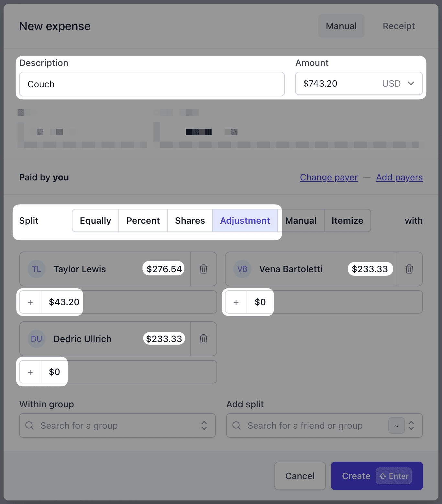Screen dimensions: 442x504
Task: Toggle plus sign on Dedric Ullrich adjustment
Action: coord(30,372)
